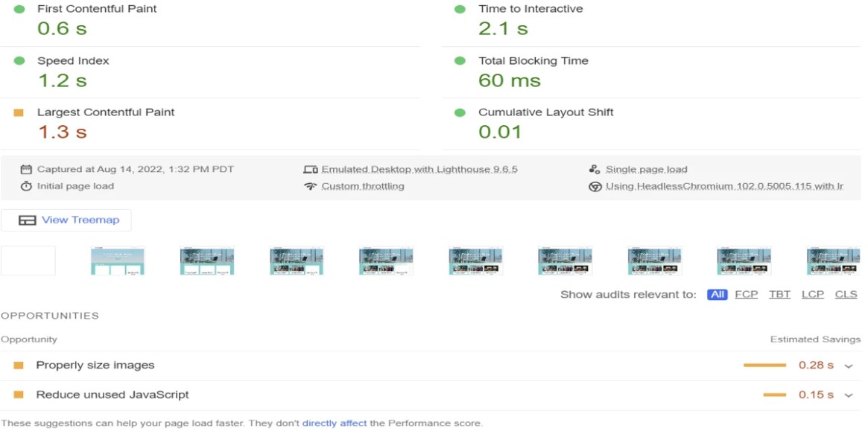Click the OPPORTUNITIES section heading

tap(50, 316)
